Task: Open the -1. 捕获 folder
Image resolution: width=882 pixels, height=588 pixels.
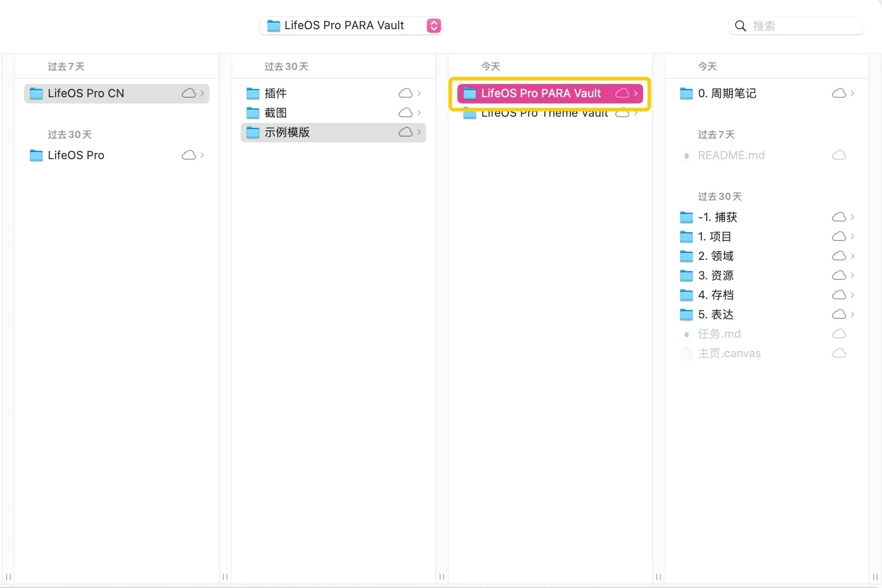Action: click(717, 217)
